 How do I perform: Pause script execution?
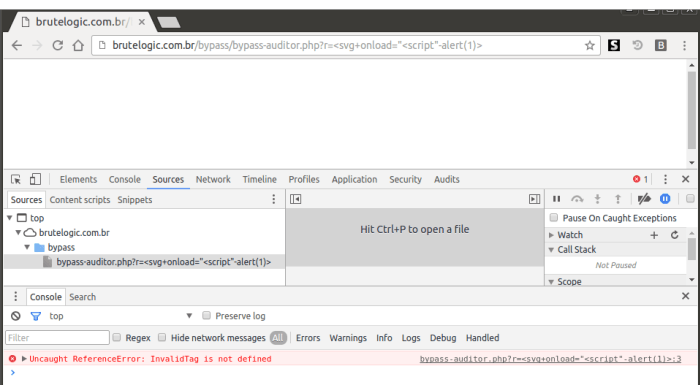(x=556, y=199)
